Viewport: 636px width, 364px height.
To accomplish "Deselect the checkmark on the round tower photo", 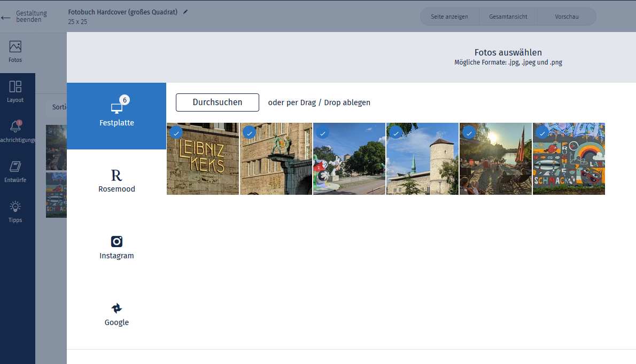I will coord(395,133).
